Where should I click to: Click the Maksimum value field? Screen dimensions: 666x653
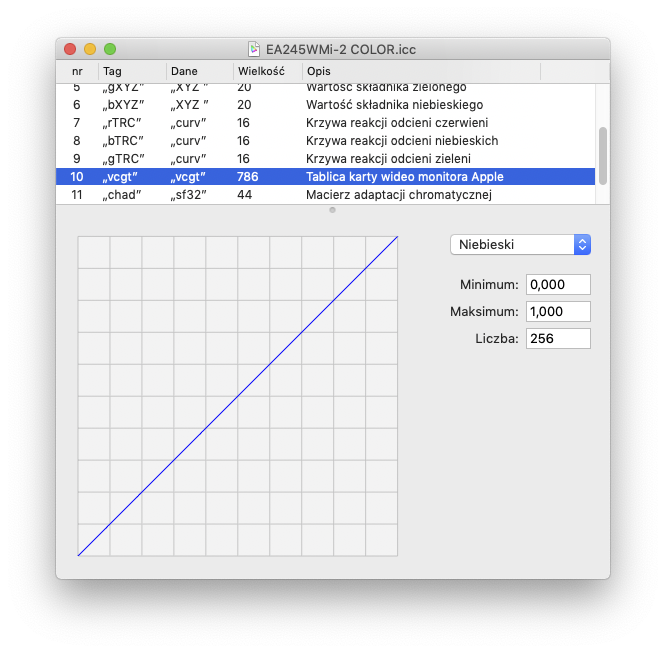[x=558, y=312]
